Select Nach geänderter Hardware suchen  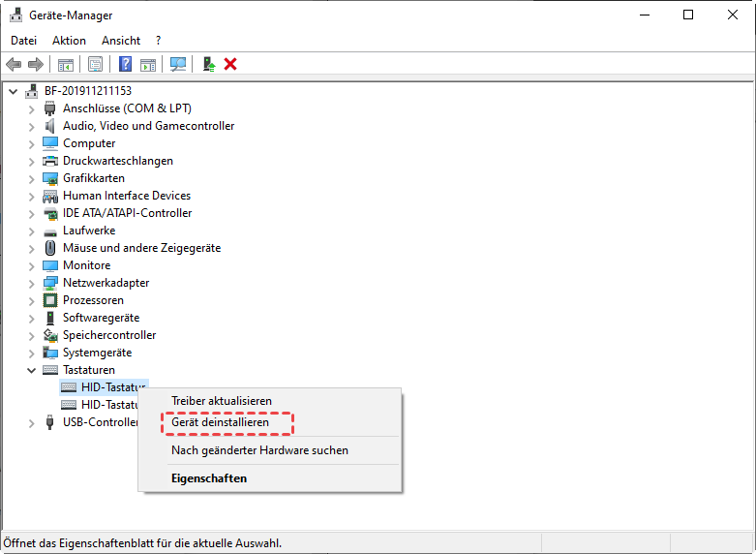pyautogui.click(x=259, y=450)
